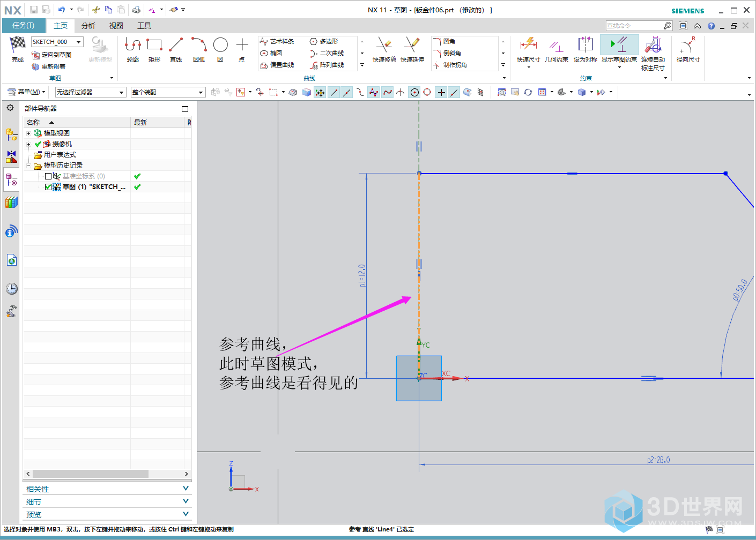Switch to the 主页 ribbon tab

click(61, 26)
